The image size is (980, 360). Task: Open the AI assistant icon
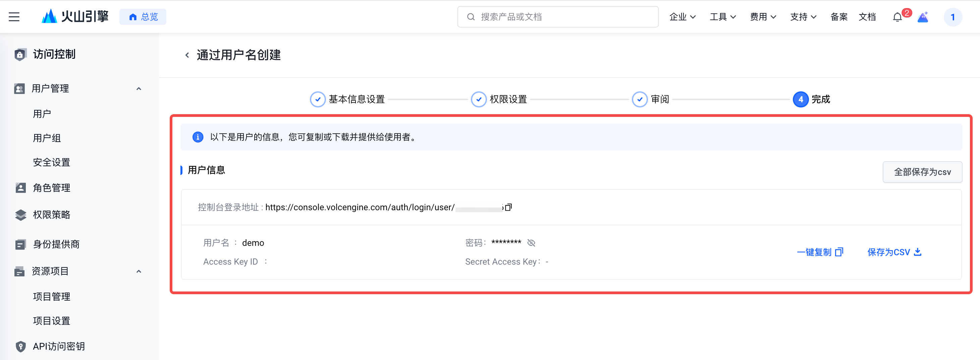[x=923, y=17]
